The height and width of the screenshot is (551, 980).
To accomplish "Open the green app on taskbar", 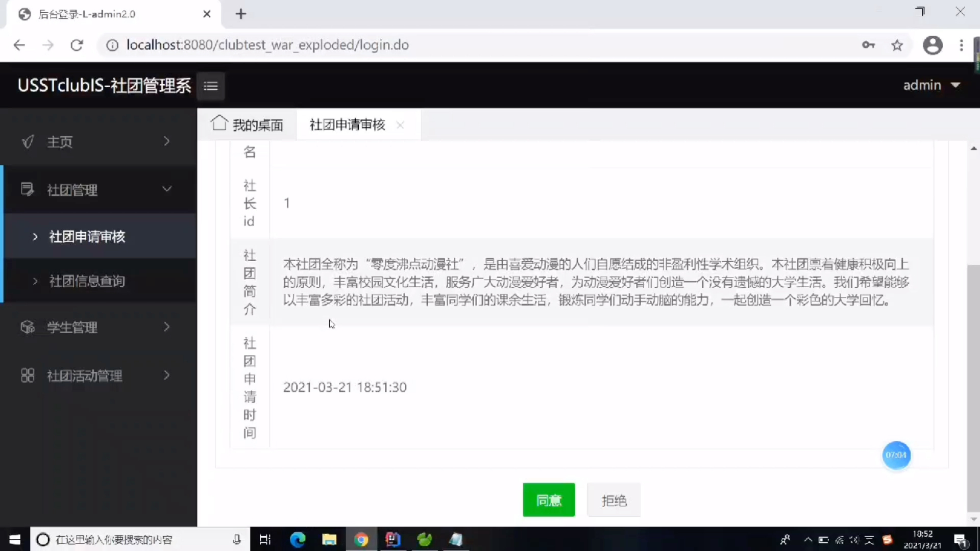I will click(x=424, y=539).
